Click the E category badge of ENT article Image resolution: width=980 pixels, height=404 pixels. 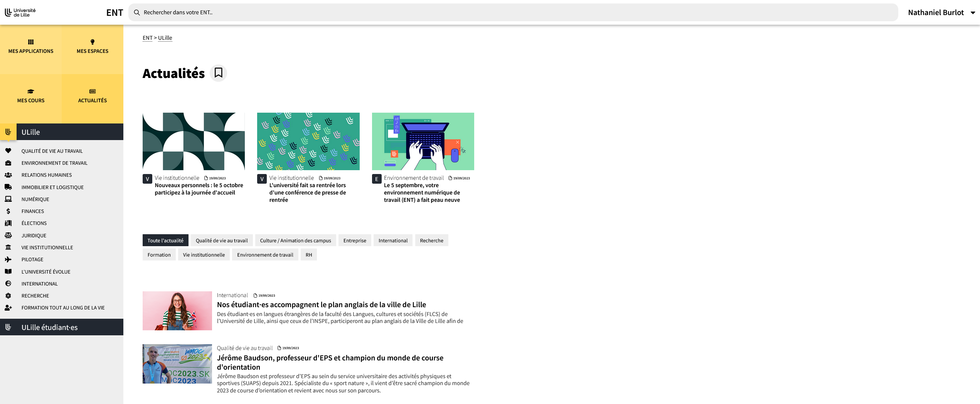point(377,179)
